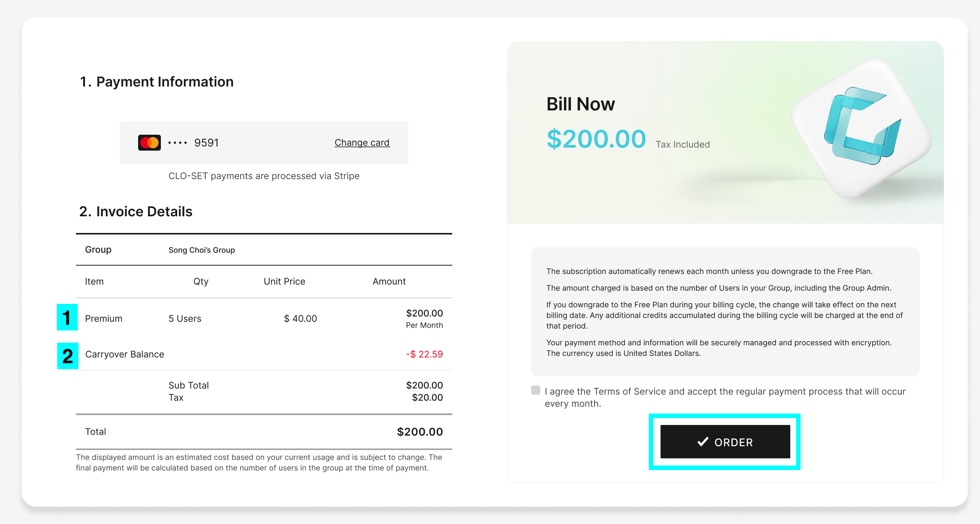This screenshot has width=980, height=524.
Task: Click the -$ 22.59 carryover amount
Action: [x=424, y=354]
